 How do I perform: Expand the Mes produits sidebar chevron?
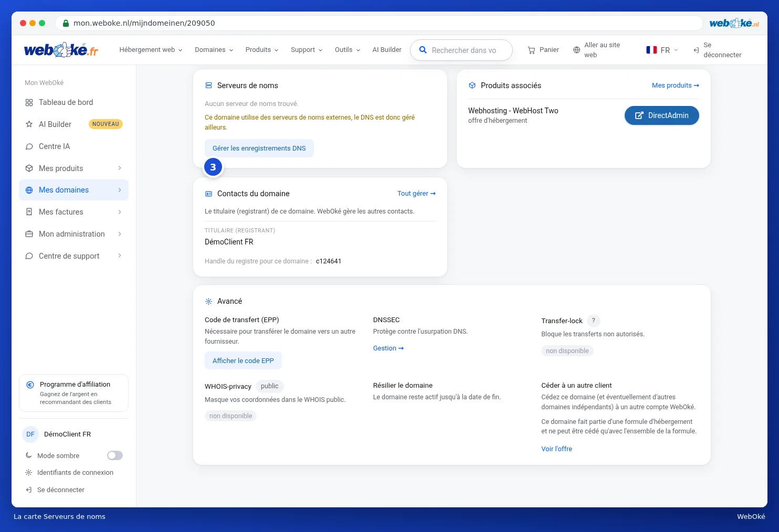point(120,168)
